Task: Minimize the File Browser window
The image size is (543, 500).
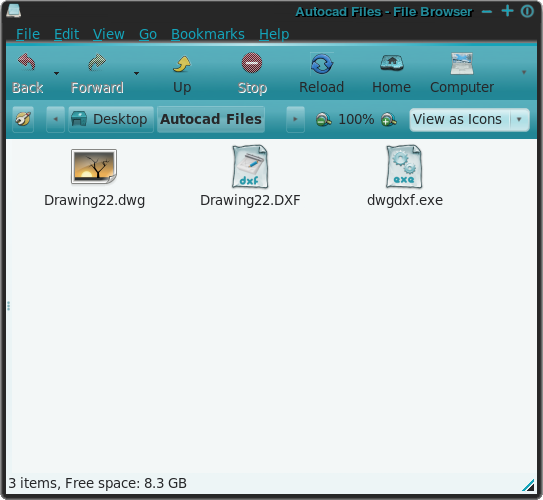Action: 487,12
